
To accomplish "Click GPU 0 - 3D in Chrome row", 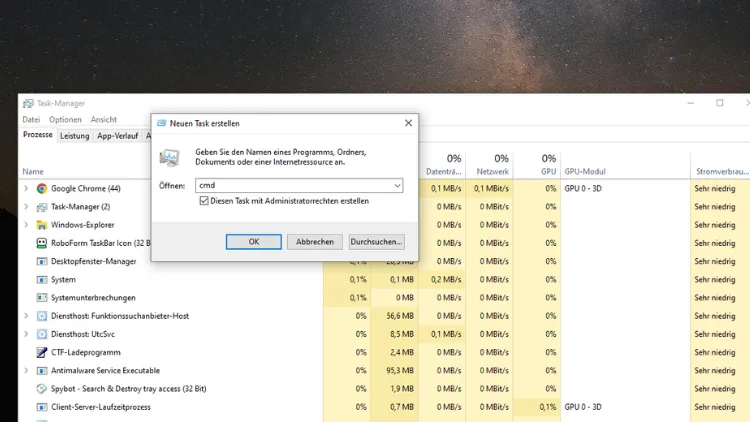I will click(x=583, y=189).
